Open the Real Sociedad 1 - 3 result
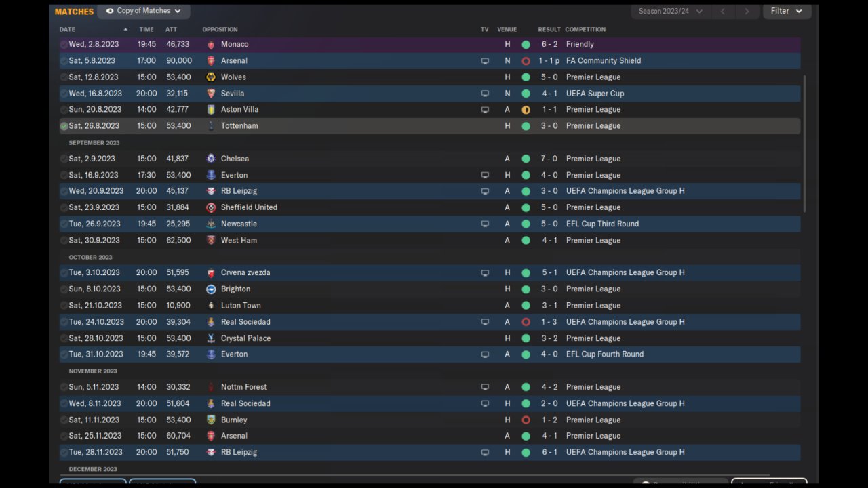Image resolution: width=868 pixels, height=488 pixels. (550, 322)
